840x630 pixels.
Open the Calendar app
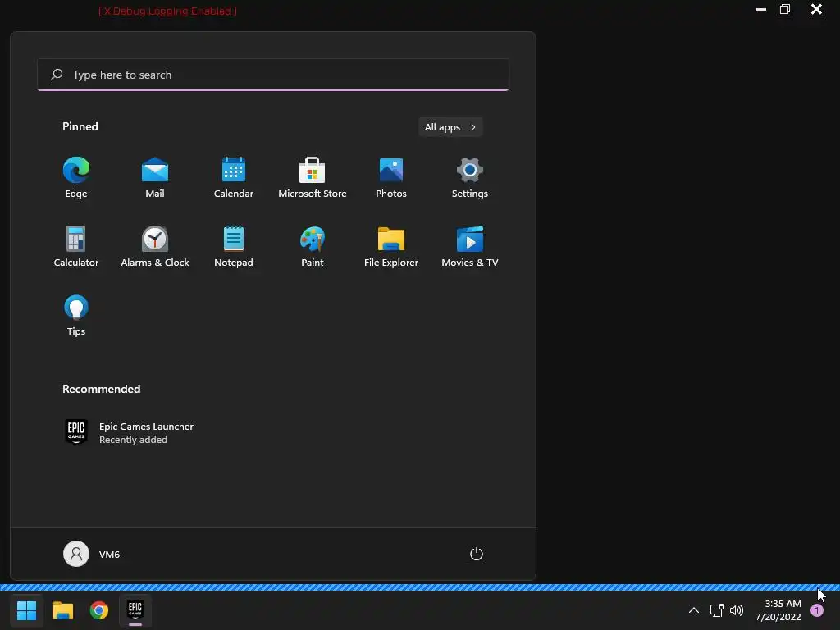point(234,177)
